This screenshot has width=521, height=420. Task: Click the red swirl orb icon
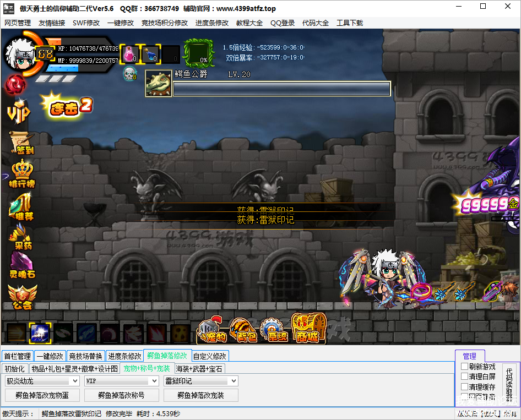tap(15, 84)
